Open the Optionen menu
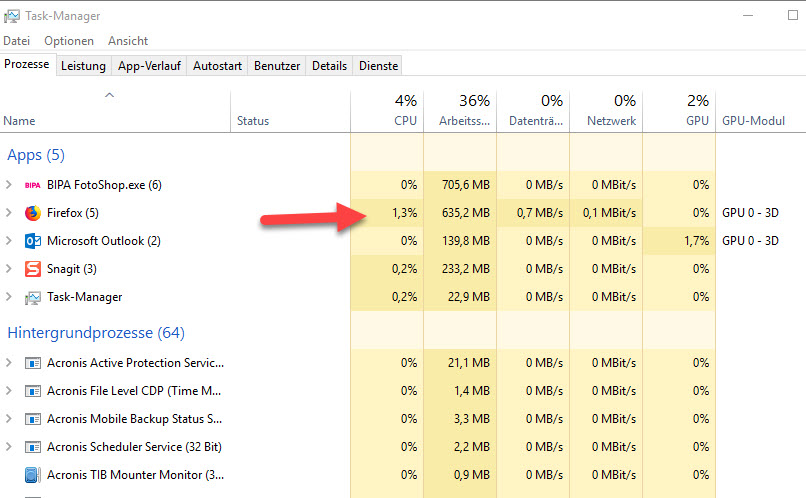The width and height of the screenshot is (806, 498). click(x=69, y=41)
